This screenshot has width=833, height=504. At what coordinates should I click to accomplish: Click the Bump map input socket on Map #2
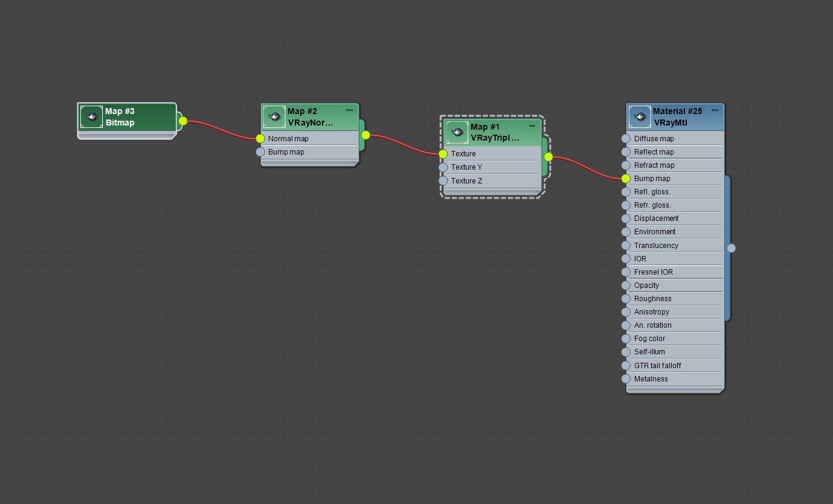260,152
